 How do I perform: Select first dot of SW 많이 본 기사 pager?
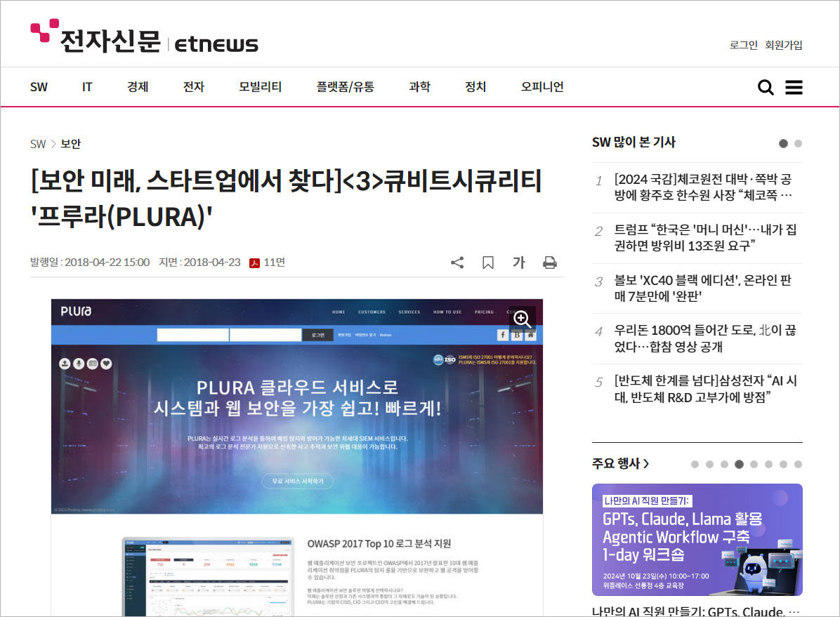tap(783, 143)
